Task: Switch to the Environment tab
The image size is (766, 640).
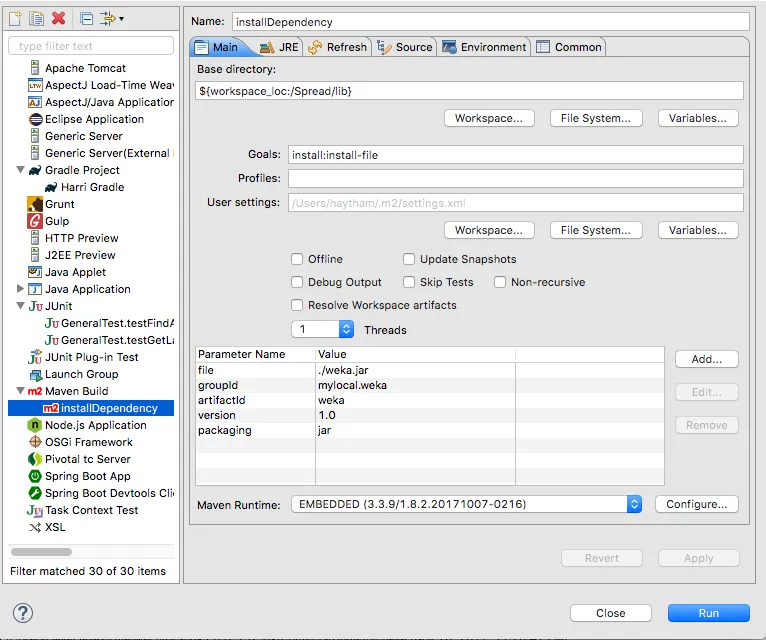Action: (484, 47)
